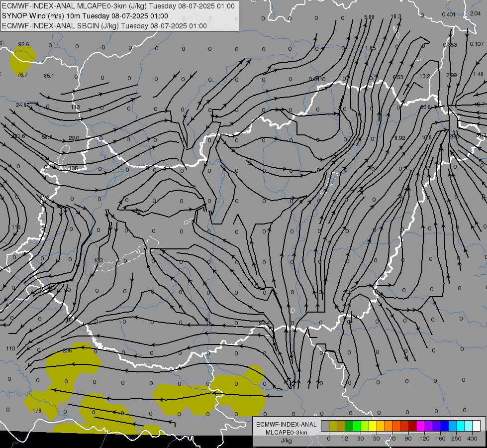Click ECMWF-INDEX-ANAL text in the legend box
This screenshot has height=448, width=487.
287,425
